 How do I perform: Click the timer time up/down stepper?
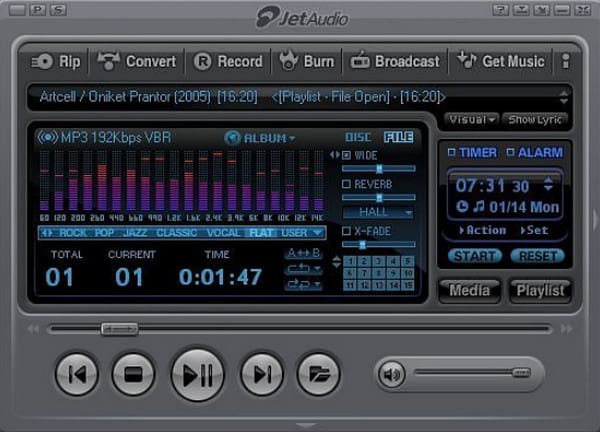click(548, 184)
